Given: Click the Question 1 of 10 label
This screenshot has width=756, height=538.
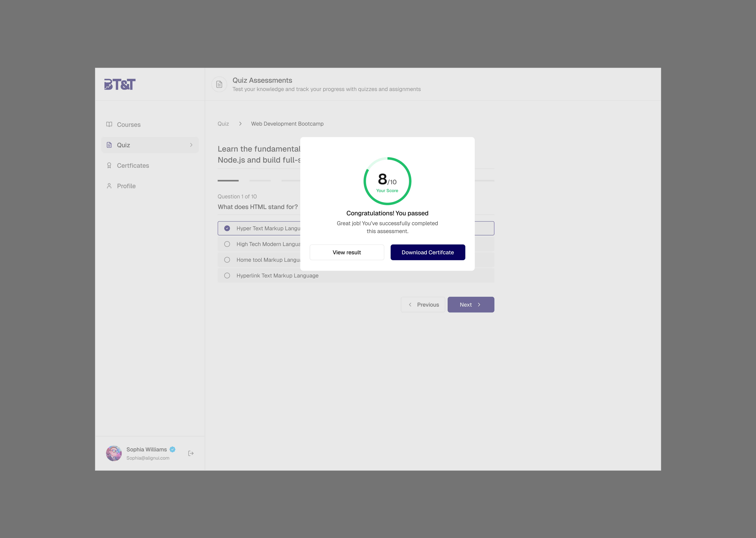Looking at the screenshot, I should coord(237,196).
